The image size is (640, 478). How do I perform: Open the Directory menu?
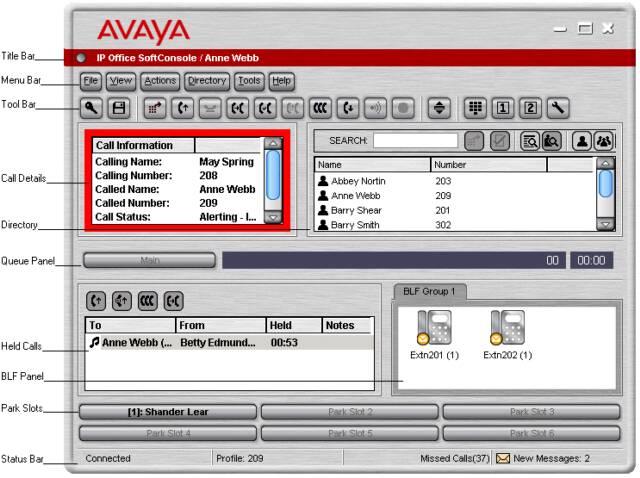pos(207,81)
